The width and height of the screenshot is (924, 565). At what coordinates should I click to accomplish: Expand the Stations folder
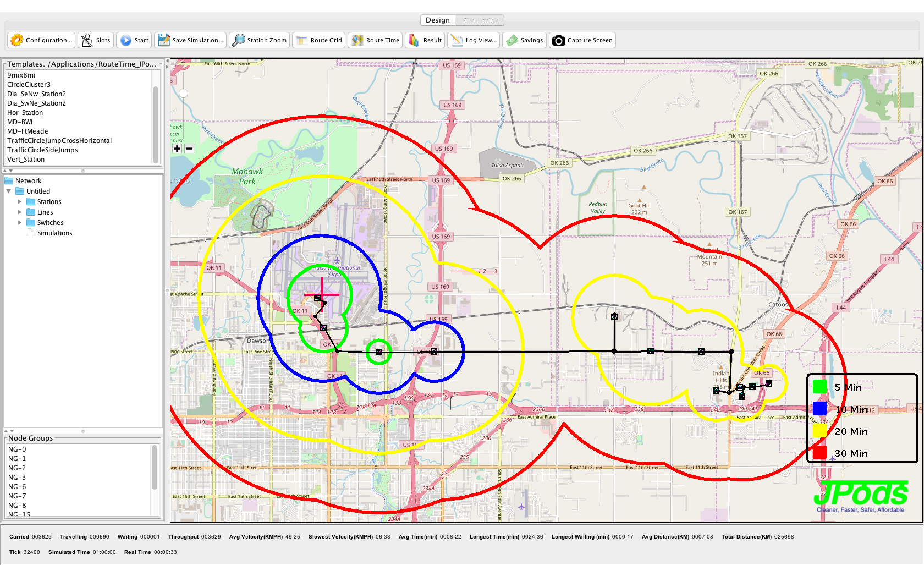tap(20, 202)
